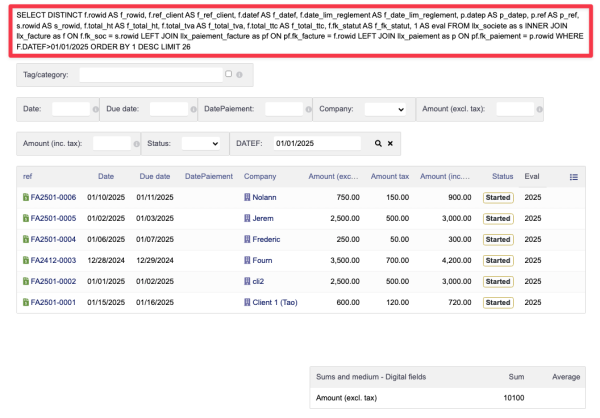This screenshot has height=418, width=600.
Task: Click the building icon next to Nolann
Action: [x=247, y=198]
